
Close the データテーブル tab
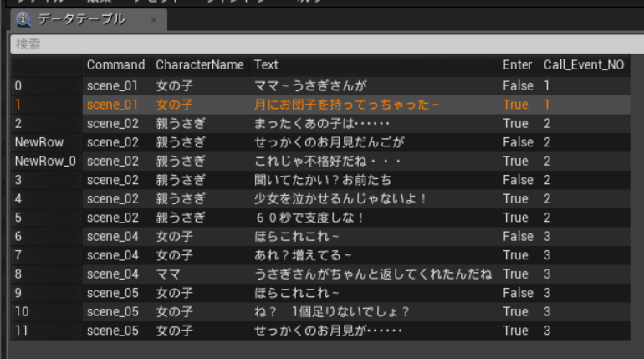[154, 20]
